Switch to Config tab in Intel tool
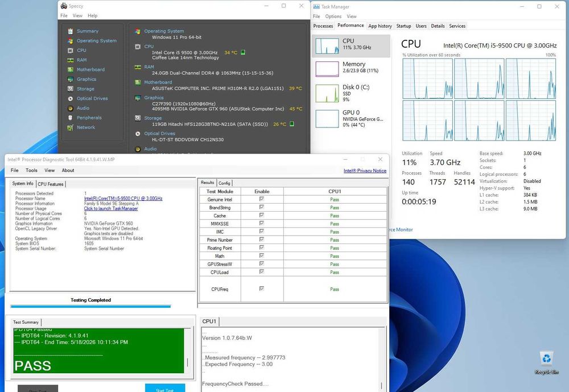The image size is (569, 392). pyautogui.click(x=224, y=183)
